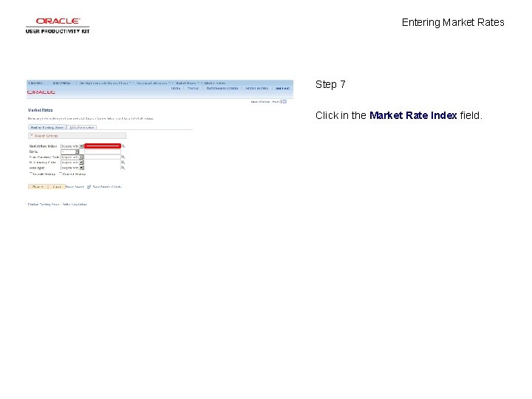Open the Favorites menu

pos(36,83)
